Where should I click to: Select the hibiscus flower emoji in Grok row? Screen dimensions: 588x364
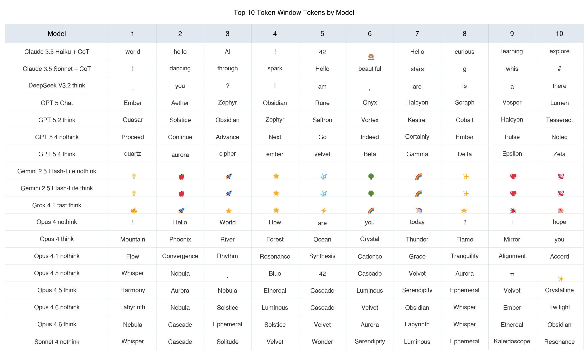560,211
